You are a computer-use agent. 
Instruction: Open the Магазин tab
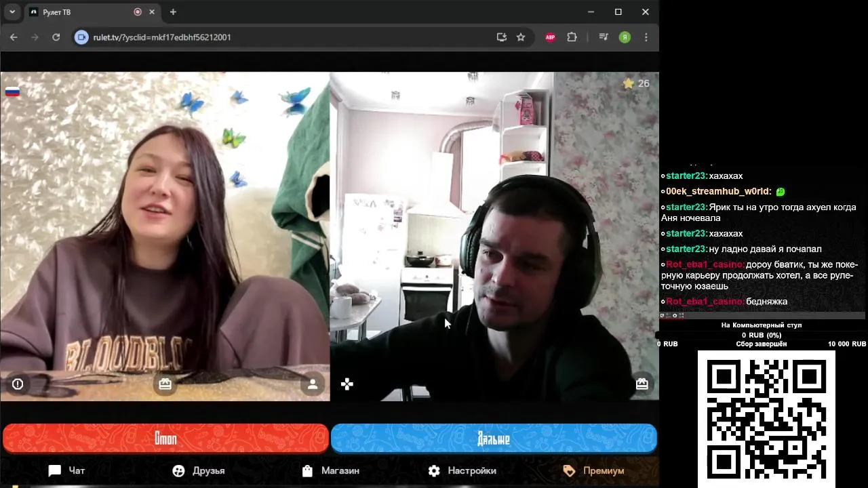pyautogui.click(x=331, y=470)
